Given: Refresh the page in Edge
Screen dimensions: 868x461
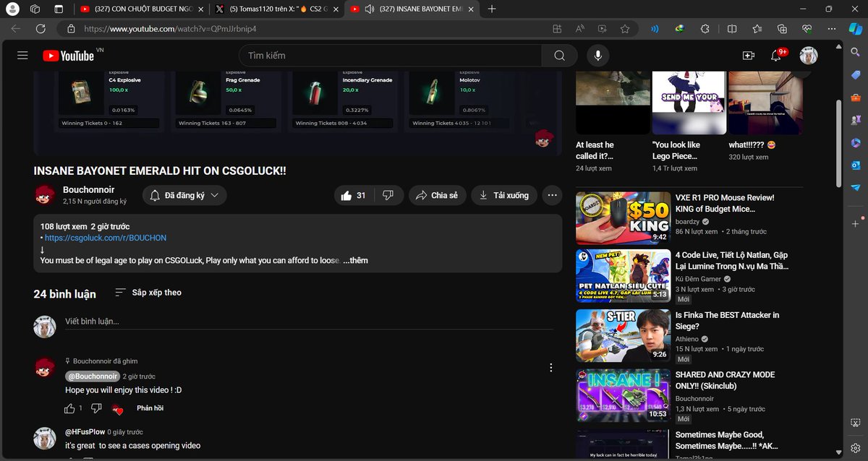Looking at the screenshot, I should pyautogui.click(x=41, y=29).
